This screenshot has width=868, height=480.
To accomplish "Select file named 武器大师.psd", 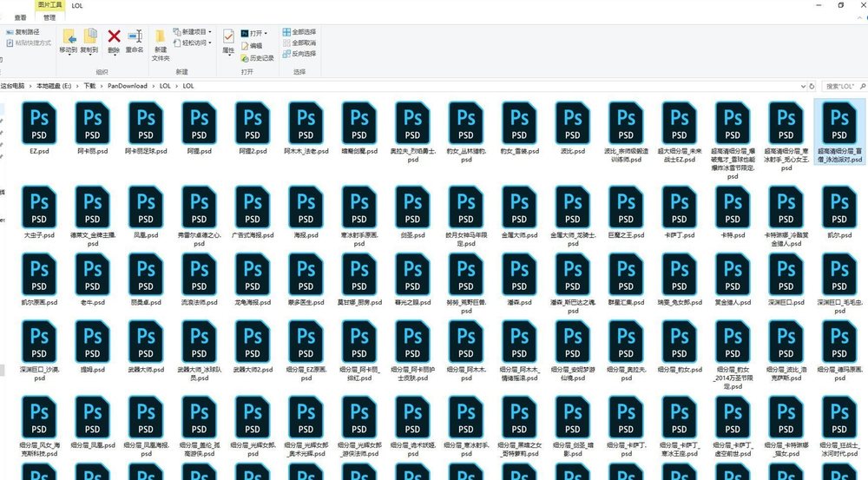I will pos(146,370).
